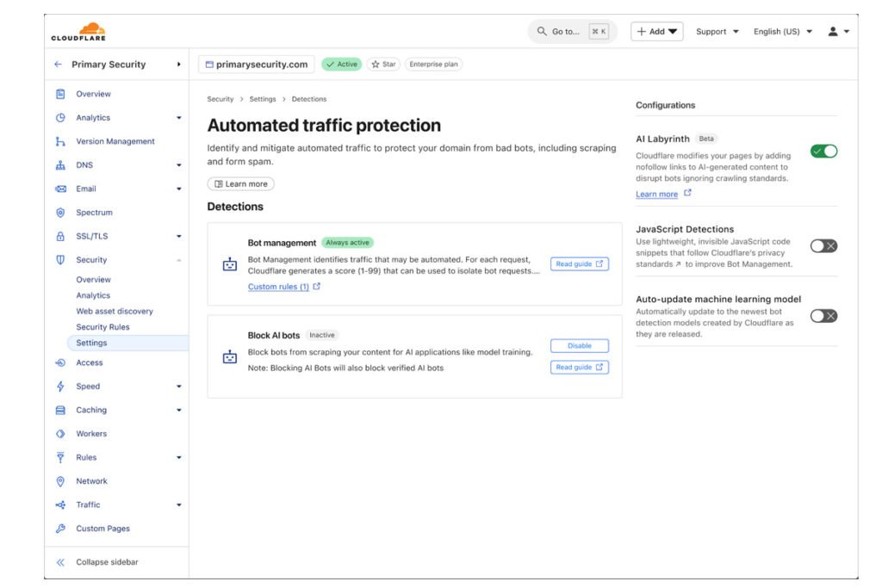
Task: Click Disable button for Block AI bots
Action: click(579, 346)
